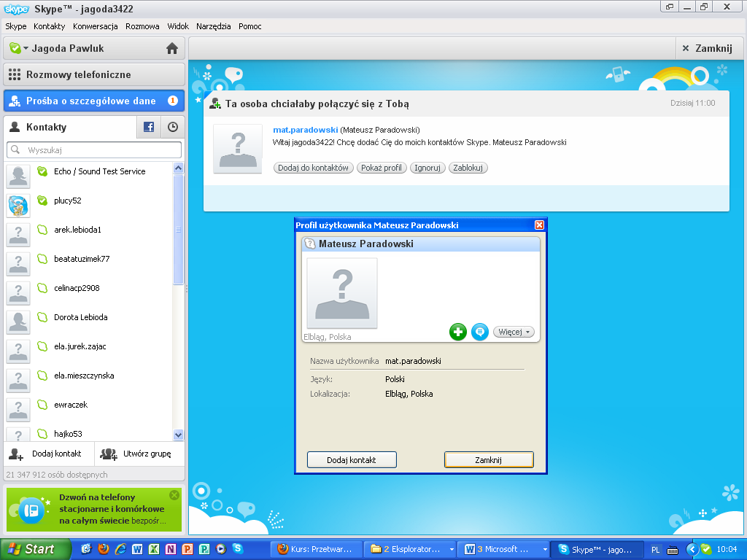Open the Skype home screen via house icon
Image resolution: width=747 pixels, height=560 pixels.
coord(172,48)
